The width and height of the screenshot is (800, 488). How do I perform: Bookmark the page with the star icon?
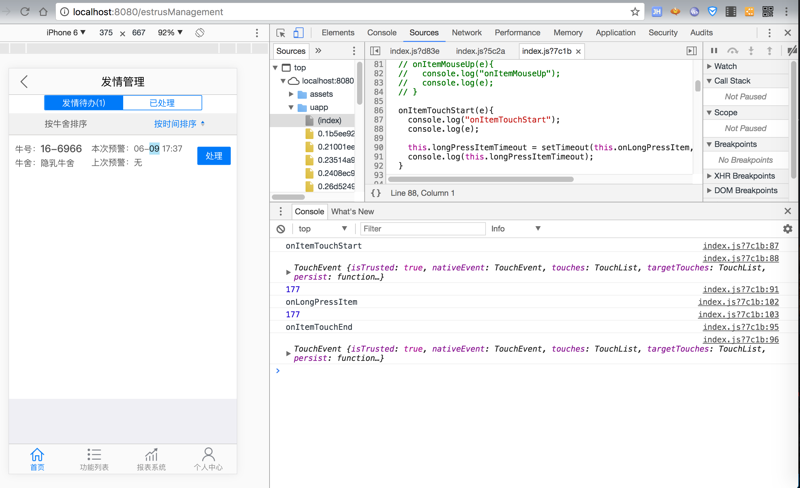point(634,12)
